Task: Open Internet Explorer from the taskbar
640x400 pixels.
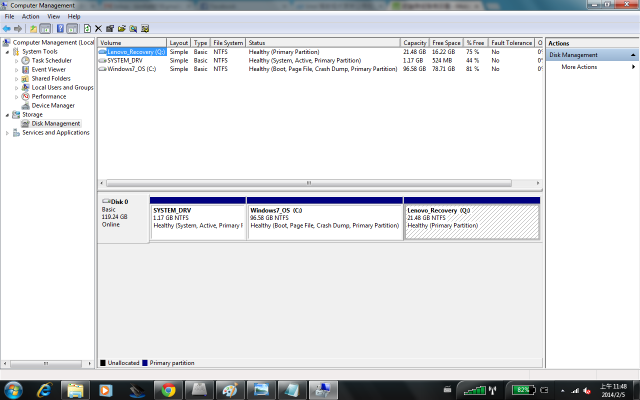Action: 44,391
